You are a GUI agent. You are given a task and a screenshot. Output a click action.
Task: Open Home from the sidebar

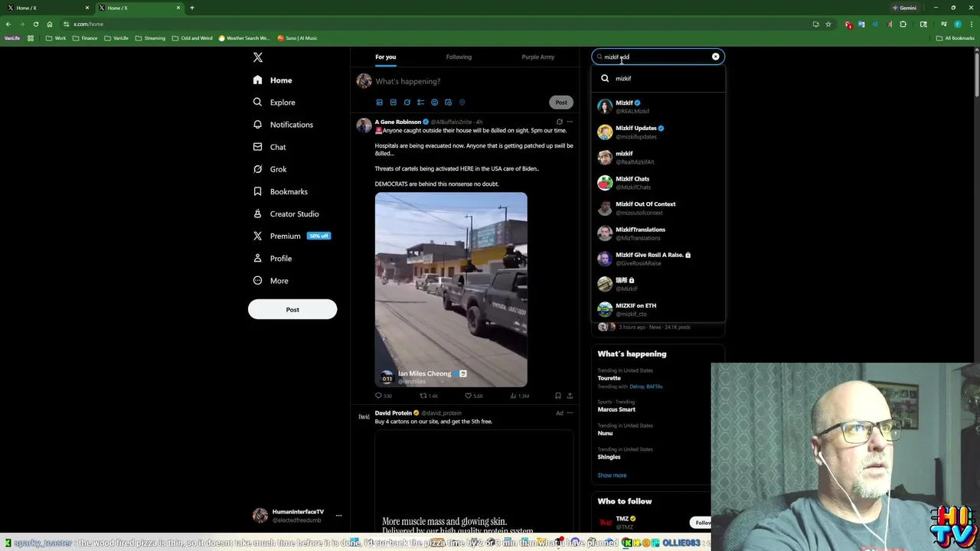click(273, 80)
